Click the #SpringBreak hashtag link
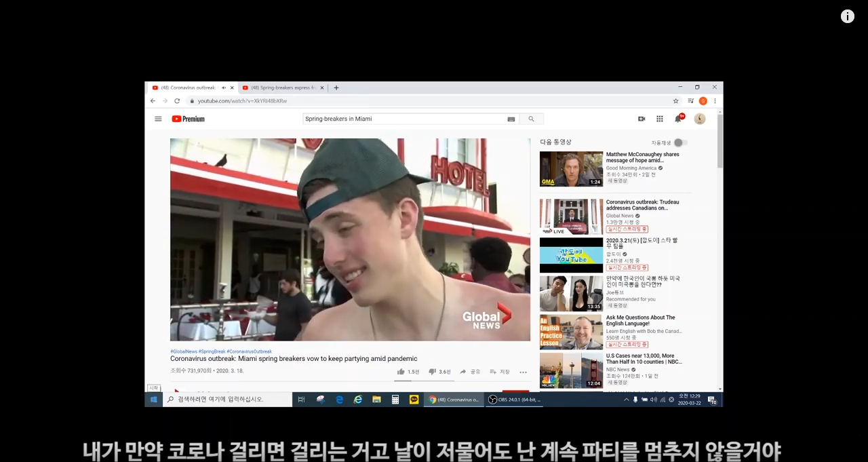The width and height of the screenshot is (868, 462). point(212,351)
